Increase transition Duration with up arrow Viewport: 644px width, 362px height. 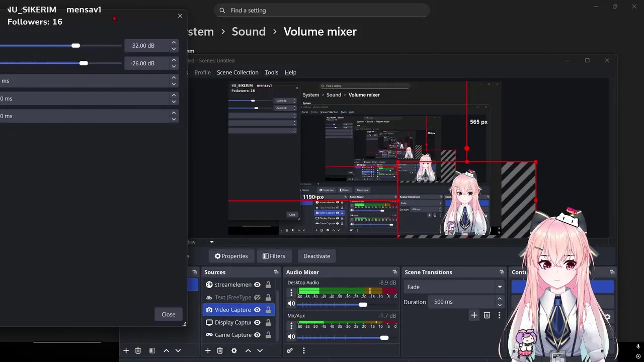point(500,299)
